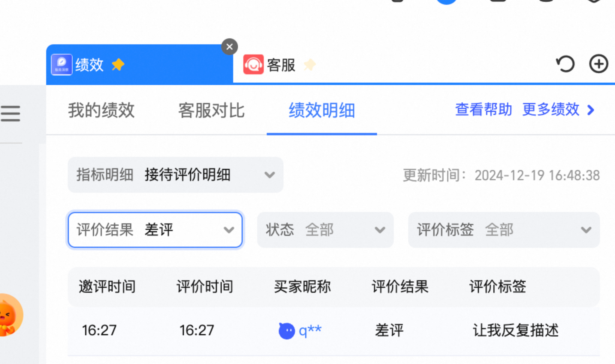Click the 更新时间 2024-12-19 16:48:38 text
Viewport: 615px width, 364px height.
[501, 175]
